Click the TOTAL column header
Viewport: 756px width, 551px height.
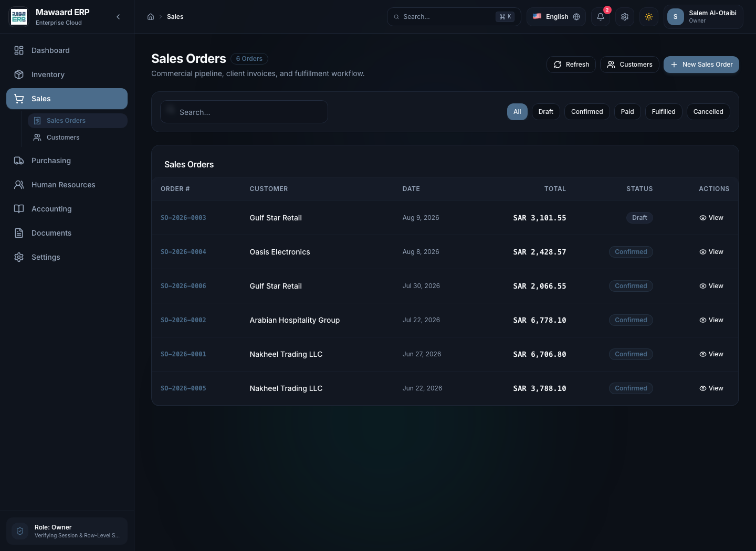(555, 189)
